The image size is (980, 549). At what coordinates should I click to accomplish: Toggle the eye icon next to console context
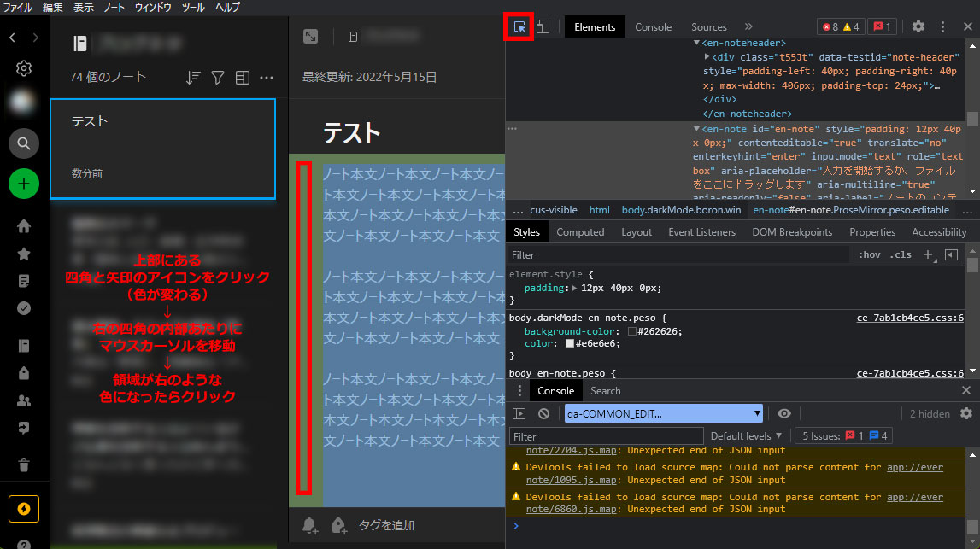click(x=783, y=413)
